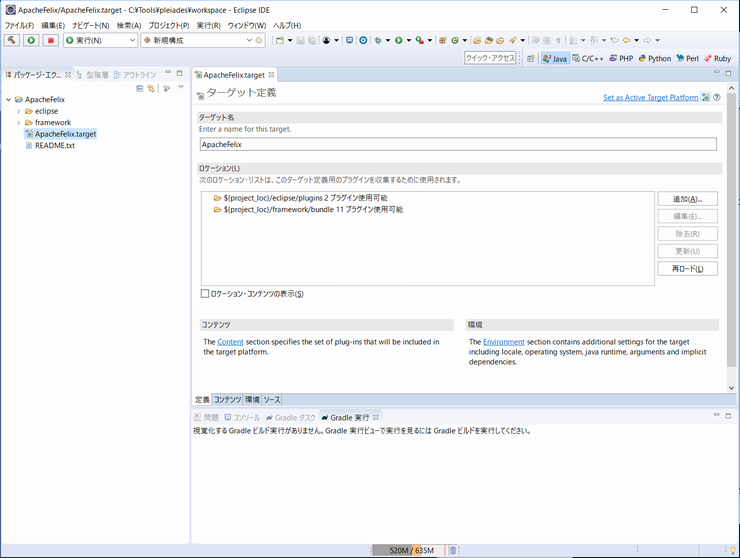This screenshot has width=740, height=558.
Task: Switch to the Python perspective
Action: tap(653, 59)
